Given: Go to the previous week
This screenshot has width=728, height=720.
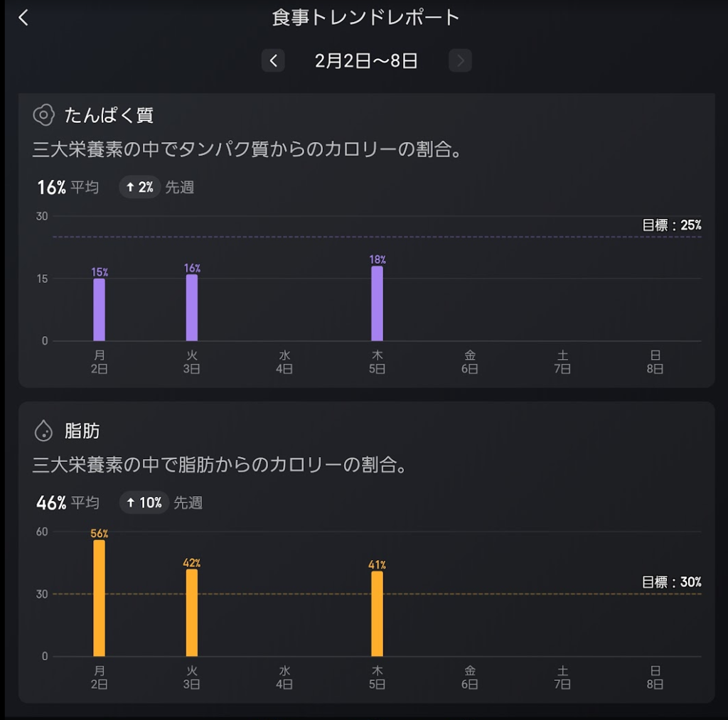Looking at the screenshot, I should (x=273, y=61).
